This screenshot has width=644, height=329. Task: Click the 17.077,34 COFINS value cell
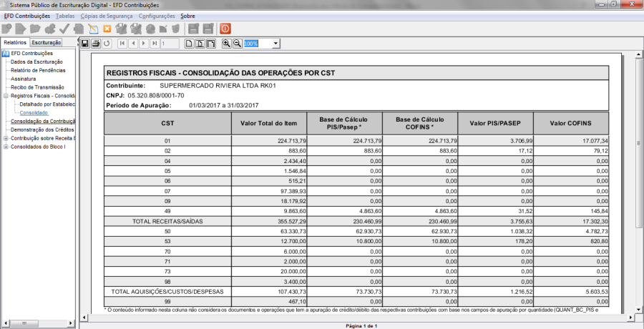point(571,140)
